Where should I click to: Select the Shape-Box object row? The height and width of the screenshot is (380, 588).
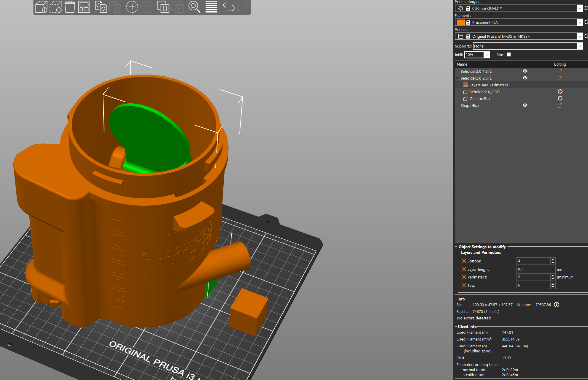coord(470,106)
